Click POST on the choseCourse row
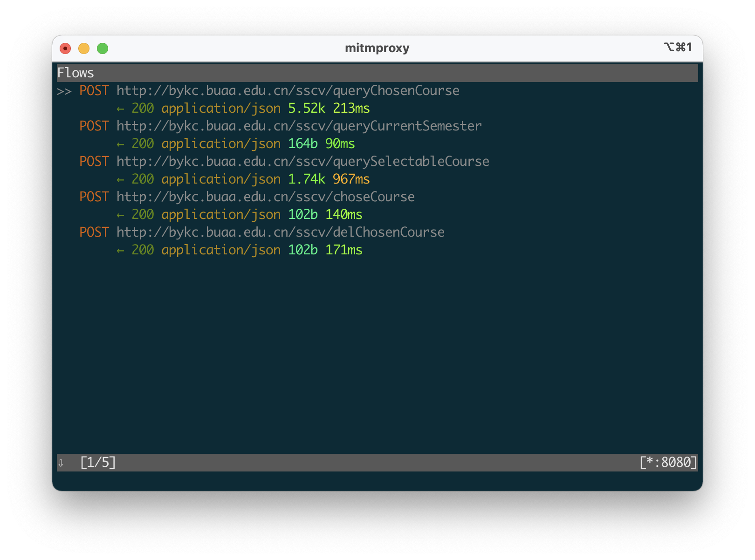This screenshot has width=755, height=560. click(94, 197)
